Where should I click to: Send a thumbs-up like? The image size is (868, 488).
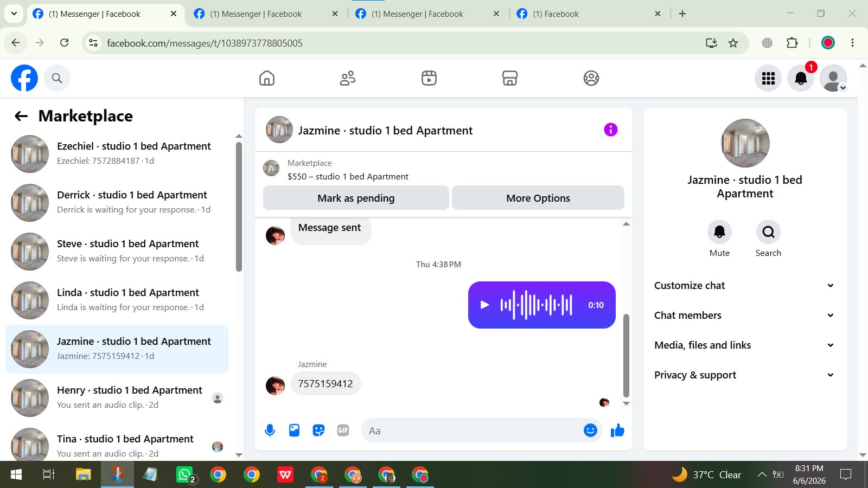[617, 431]
